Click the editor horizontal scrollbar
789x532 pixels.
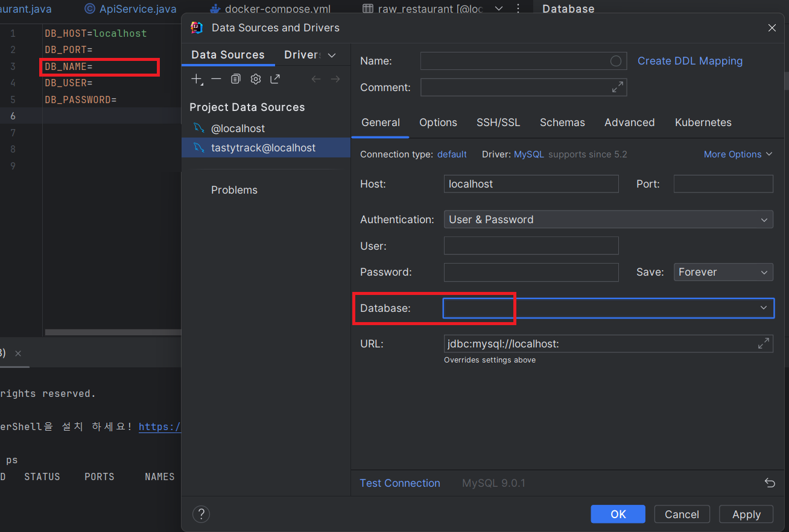[x=113, y=332]
